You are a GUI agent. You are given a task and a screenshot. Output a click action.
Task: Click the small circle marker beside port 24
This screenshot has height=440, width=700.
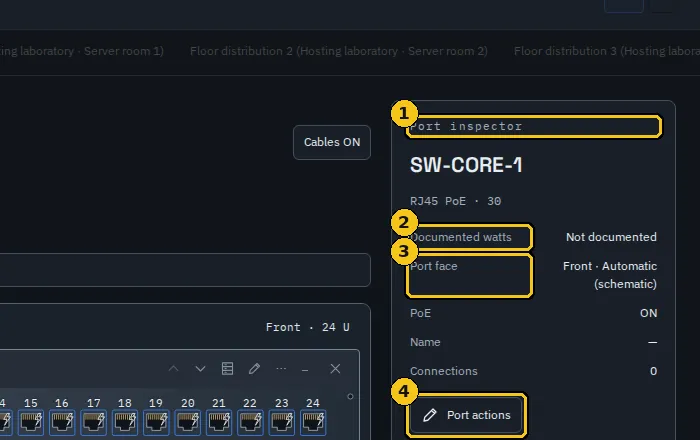point(350,396)
